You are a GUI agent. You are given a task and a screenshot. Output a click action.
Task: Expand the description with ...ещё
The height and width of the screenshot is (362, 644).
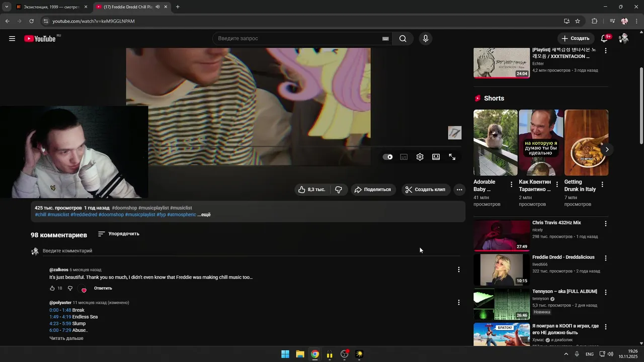204,215
